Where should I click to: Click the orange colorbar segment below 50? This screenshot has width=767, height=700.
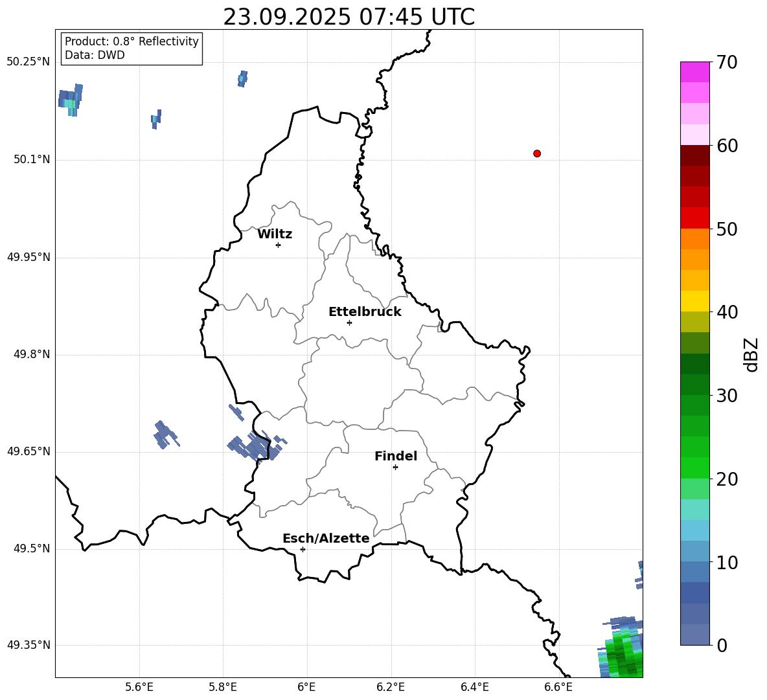[694, 238]
